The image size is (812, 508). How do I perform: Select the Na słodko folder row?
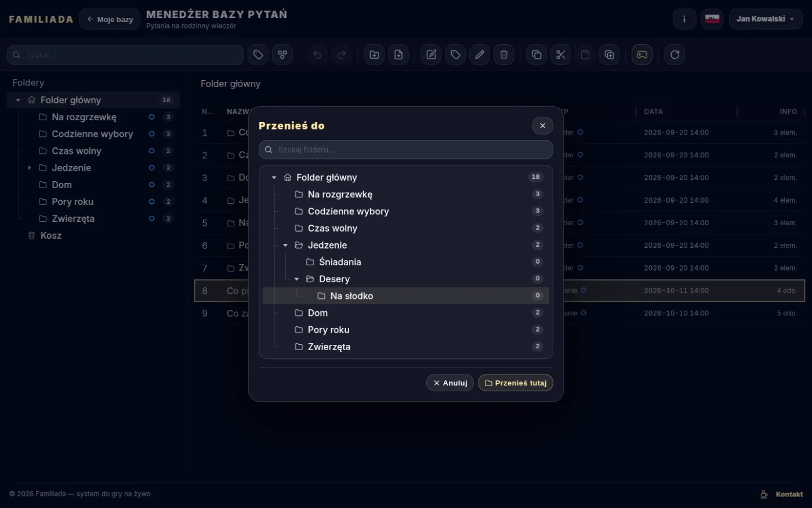pos(406,296)
